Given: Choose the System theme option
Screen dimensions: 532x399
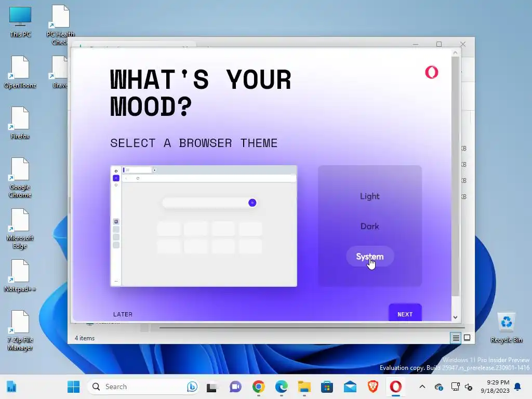Looking at the screenshot, I should click(370, 257).
